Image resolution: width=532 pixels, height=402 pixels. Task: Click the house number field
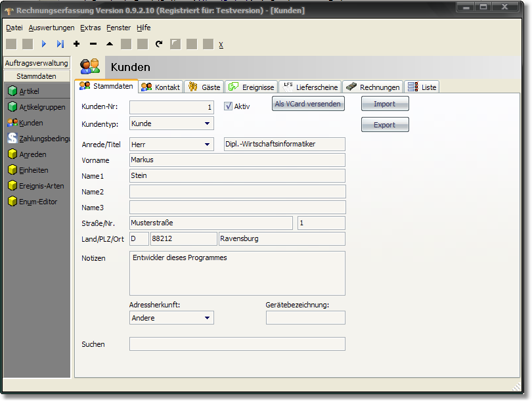click(321, 223)
